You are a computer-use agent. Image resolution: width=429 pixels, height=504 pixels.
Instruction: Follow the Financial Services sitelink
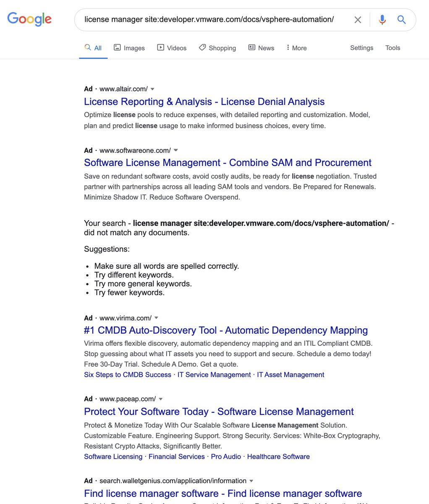tap(177, 457)
